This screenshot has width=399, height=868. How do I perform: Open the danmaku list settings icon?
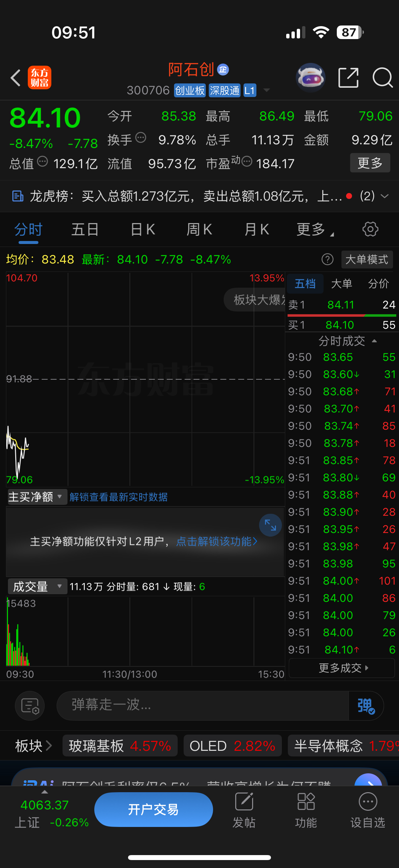(x=30, y=705)
